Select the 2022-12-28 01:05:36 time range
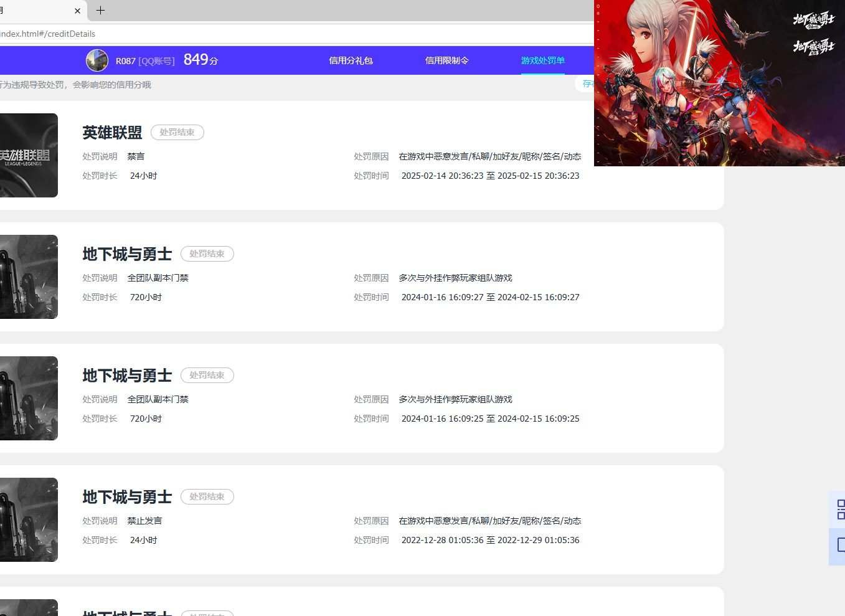Image resolution: width=845 pixels, height=616 pixels. 490,540
